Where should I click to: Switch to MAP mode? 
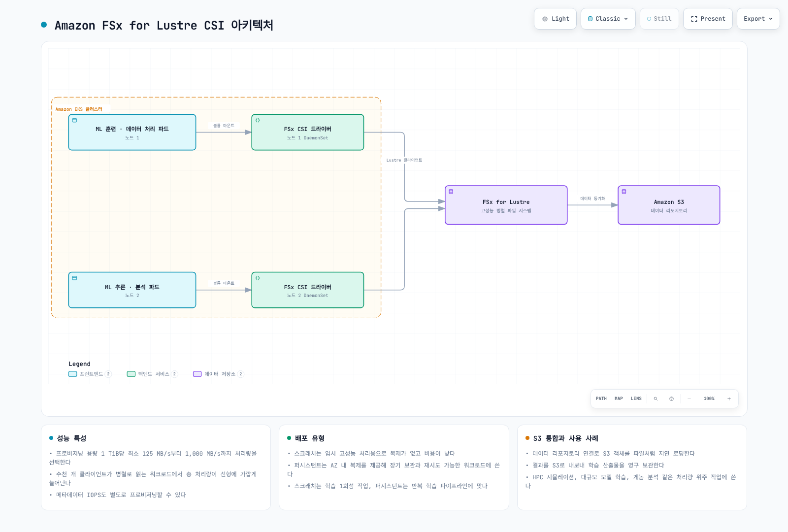[619, 399]
